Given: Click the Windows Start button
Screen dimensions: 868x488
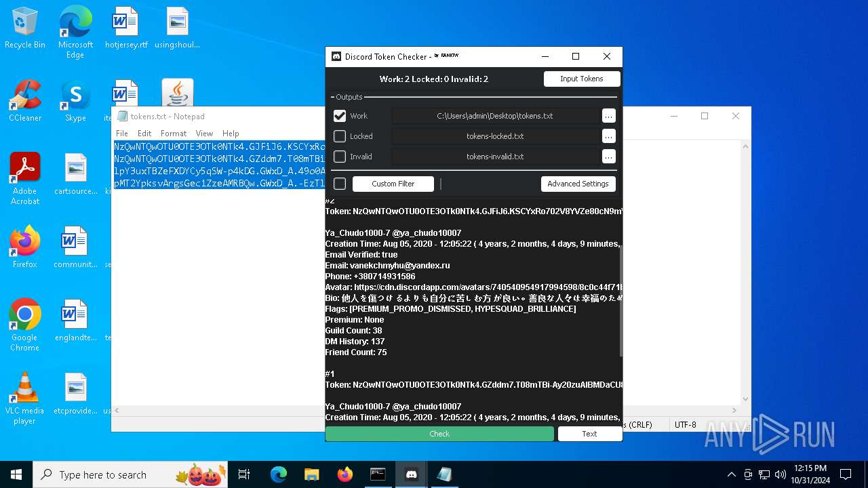Looking at the screenshot, I should 16,474.
